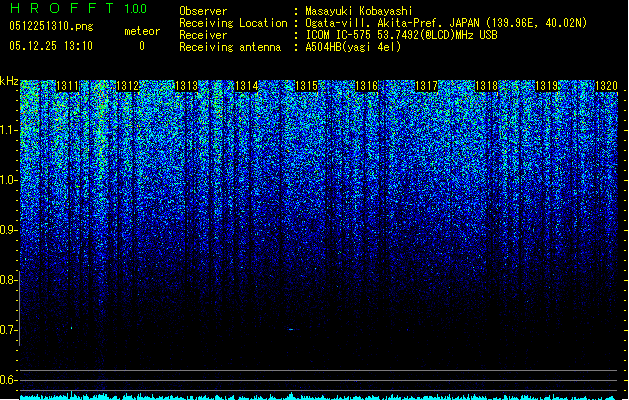
Task: Click the Observer label
Action: tap(203, 11)
